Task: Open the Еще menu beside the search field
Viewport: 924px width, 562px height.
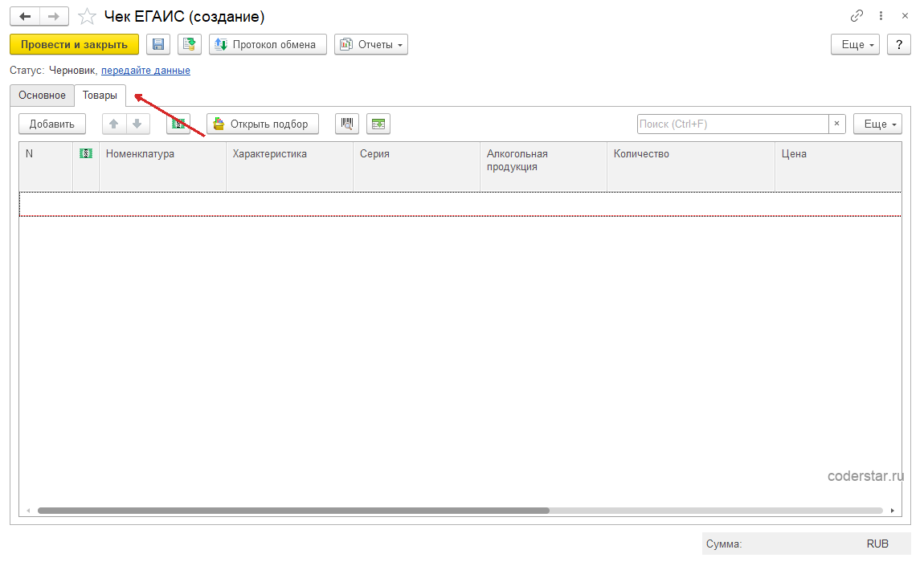Action: (877, 124)
